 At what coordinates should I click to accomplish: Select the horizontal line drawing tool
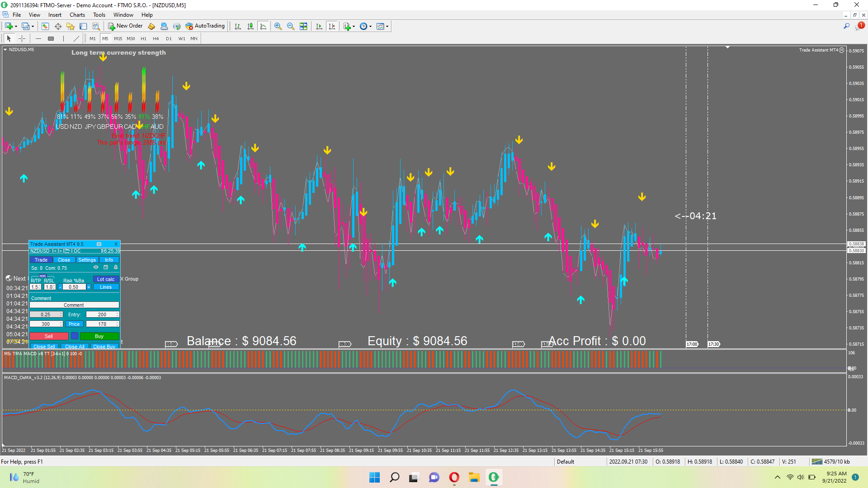pyautogui.click(x=38, y=38)
